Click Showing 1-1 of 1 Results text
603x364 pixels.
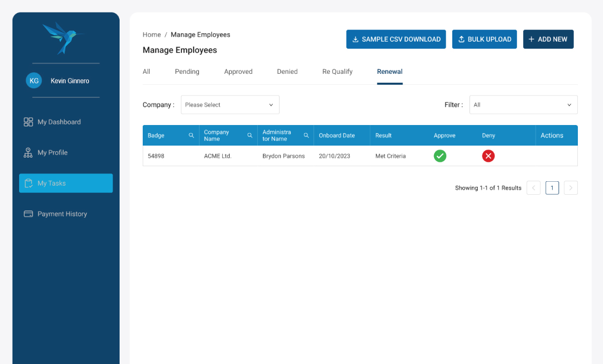488,188
